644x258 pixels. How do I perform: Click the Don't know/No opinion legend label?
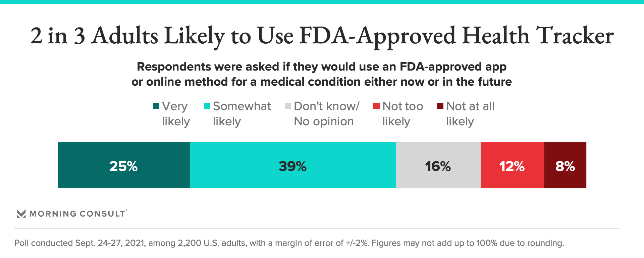[326, 114]
